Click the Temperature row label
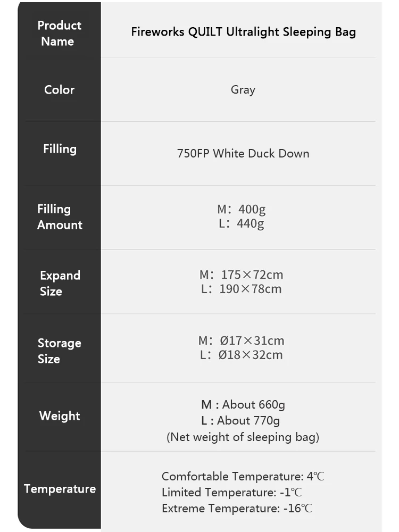The image size is (399, 532). 60,489
